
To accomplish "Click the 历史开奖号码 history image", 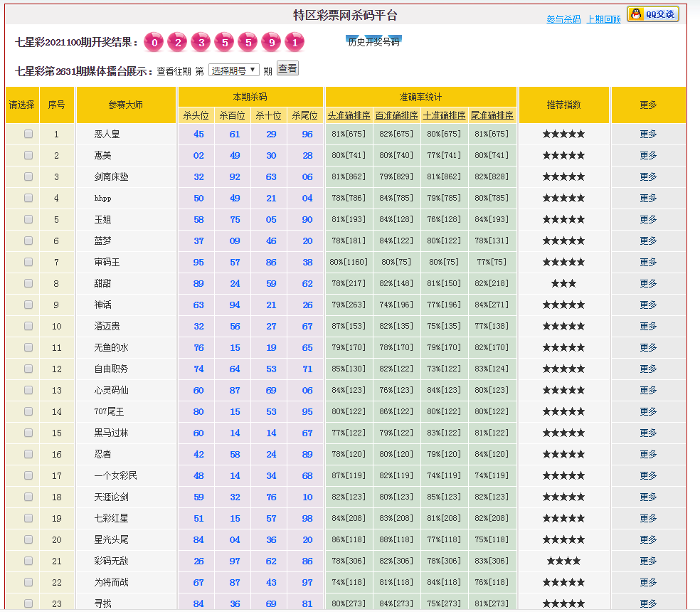I will (373, 41).
